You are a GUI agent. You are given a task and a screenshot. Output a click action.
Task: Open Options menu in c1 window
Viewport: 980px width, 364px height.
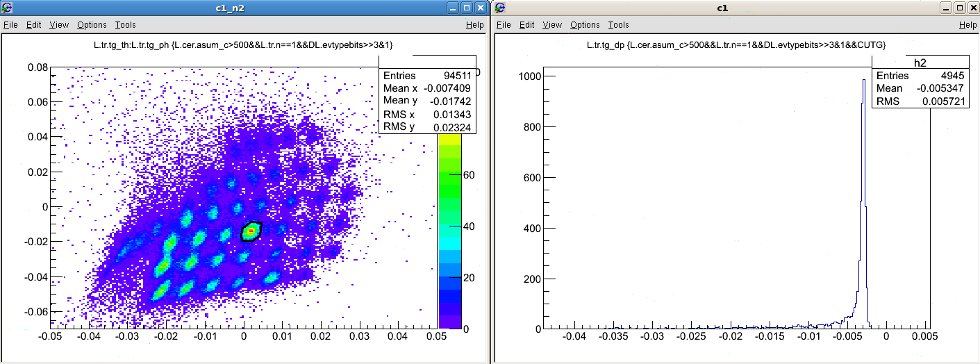(585, 24)
